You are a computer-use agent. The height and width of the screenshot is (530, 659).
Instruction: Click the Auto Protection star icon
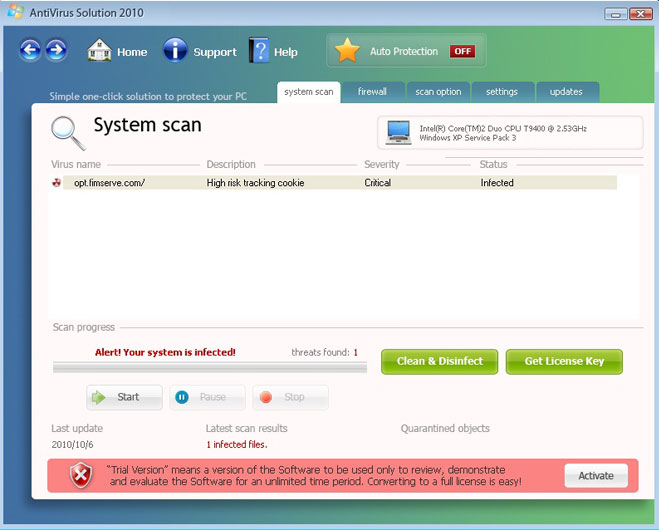coord(347,50)
